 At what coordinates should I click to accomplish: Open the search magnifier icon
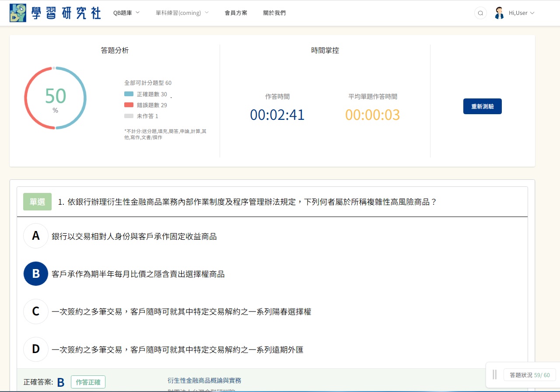coord(480,13)
